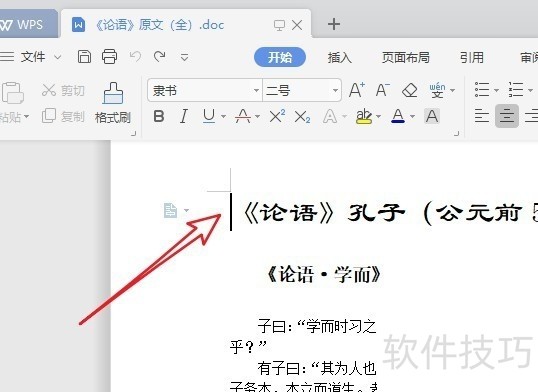Switch to the 插入 ribbon tab
The height and width of the screenshot is (392, 538).
[x=339, y=57]
